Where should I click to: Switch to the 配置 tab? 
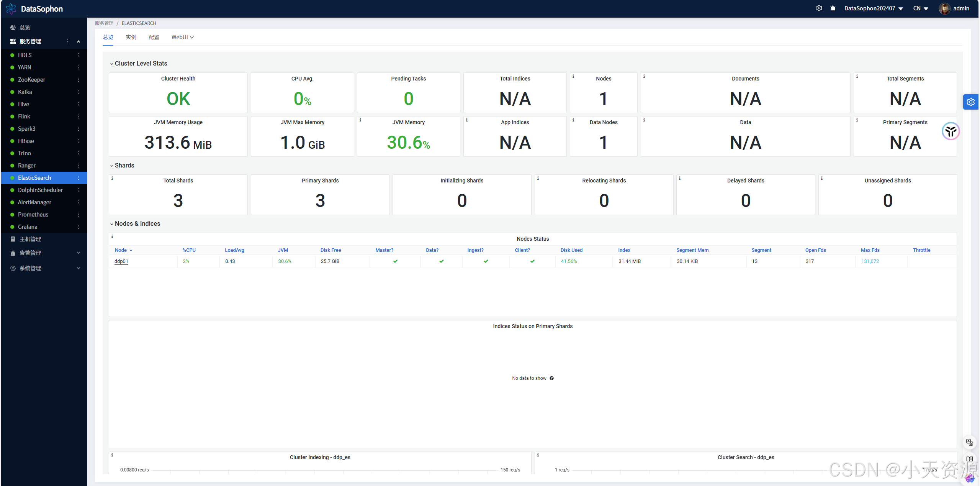point(154,37)
